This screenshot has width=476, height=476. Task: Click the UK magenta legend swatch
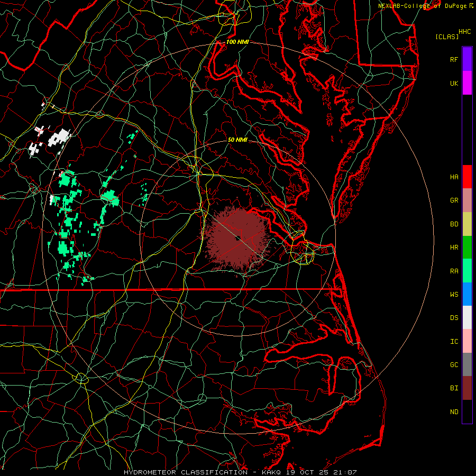pos(467,83)
